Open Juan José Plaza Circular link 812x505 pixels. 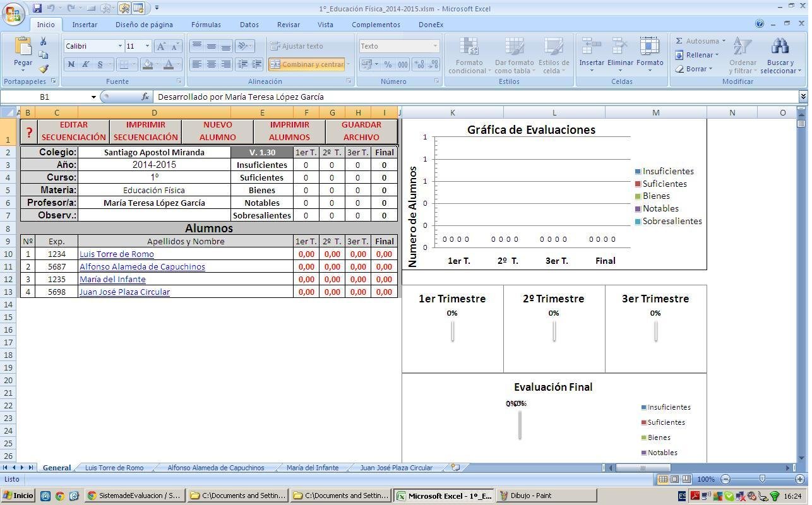click(124, 292)
